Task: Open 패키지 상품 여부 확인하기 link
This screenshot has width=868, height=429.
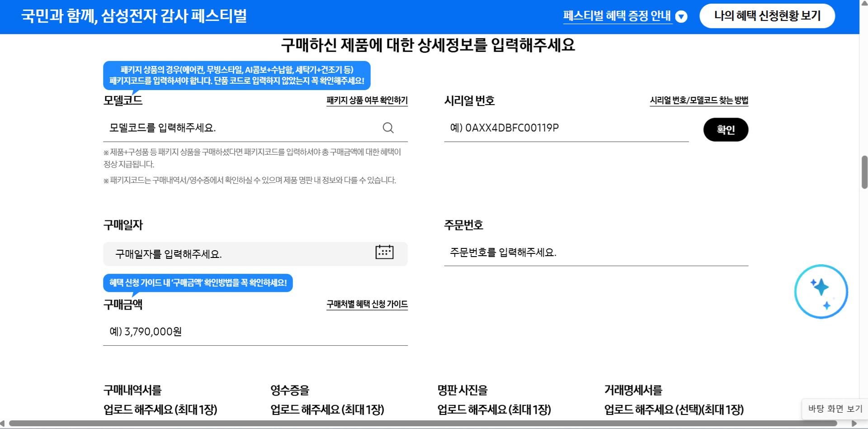Action: (367, 100)
